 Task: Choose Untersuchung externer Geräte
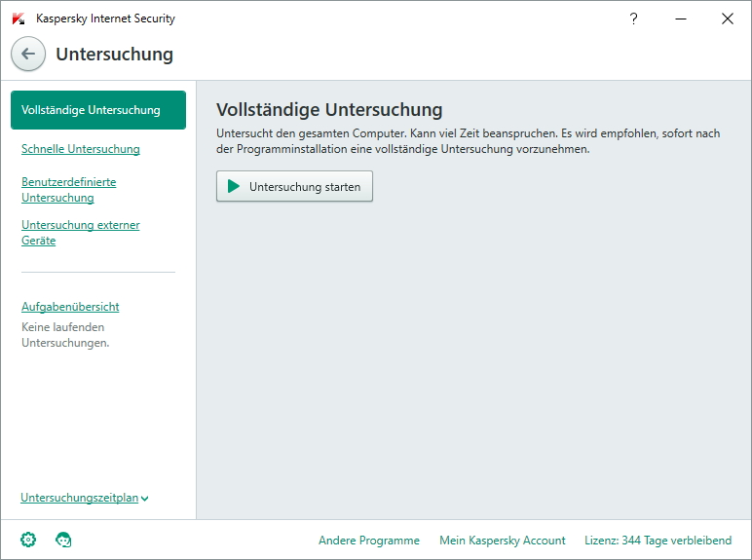coord(81,233)
